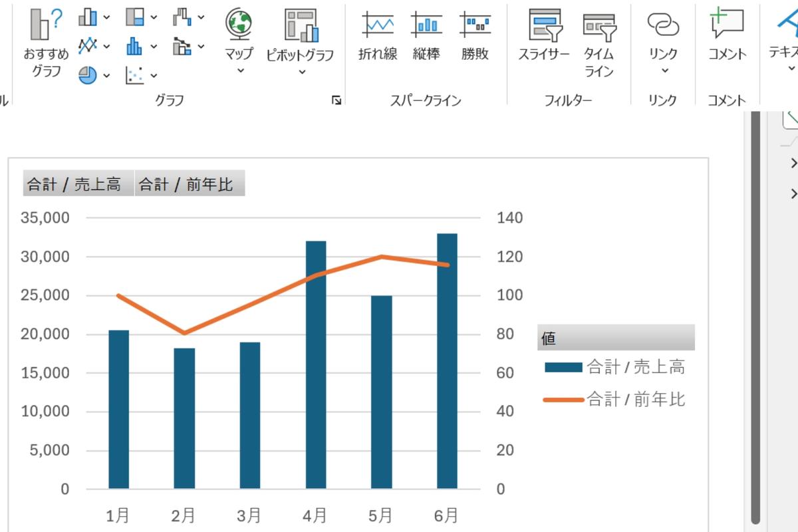This screenshot has width=798, height=532.
Task: Insert a timeline filter
Action: (x=599, y=37)
